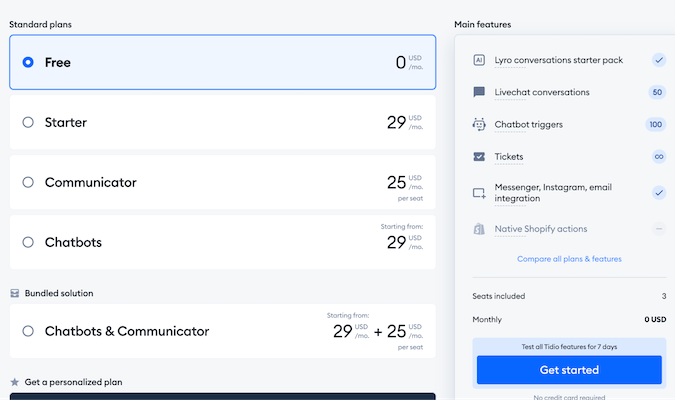675x400 pixels.
Task: Click the Bundled solution icon
Action: click(x=15, y=293)
